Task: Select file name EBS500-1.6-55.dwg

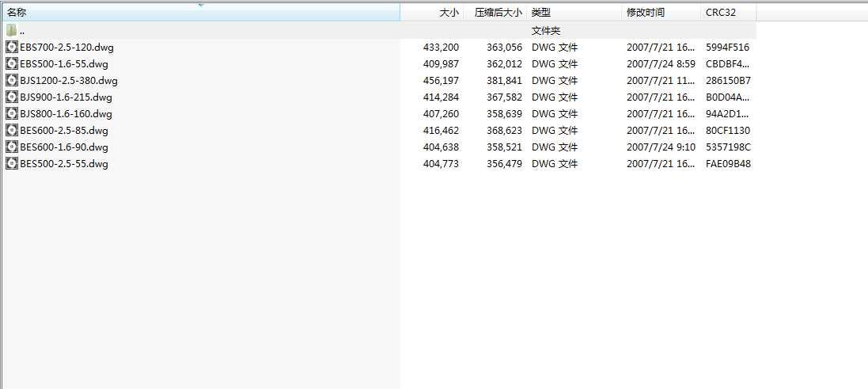Action: click(63, 63)
